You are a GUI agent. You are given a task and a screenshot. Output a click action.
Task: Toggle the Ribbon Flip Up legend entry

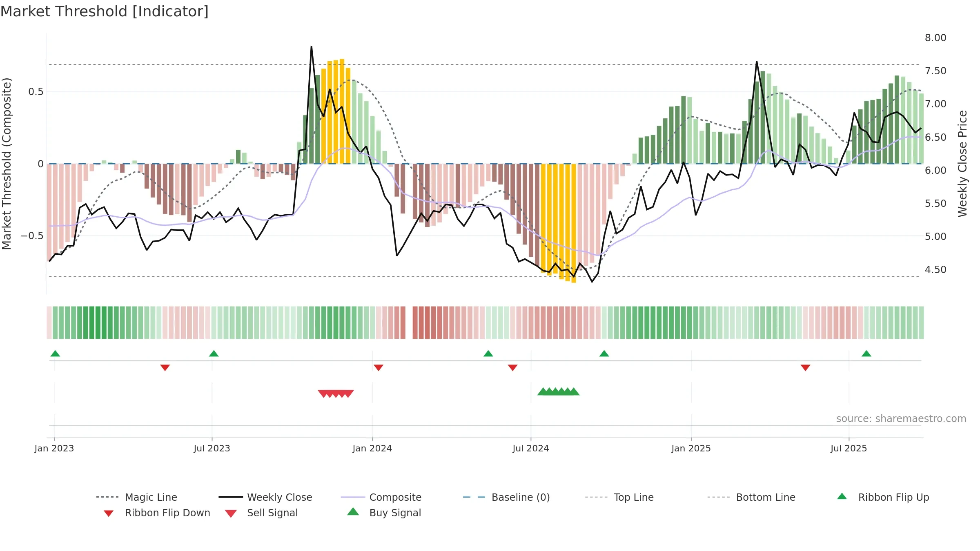[883, 497]
